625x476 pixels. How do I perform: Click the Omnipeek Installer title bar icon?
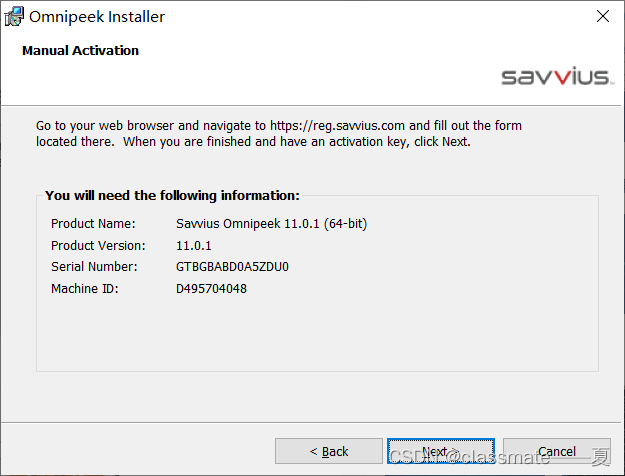(x=14, y=17)
